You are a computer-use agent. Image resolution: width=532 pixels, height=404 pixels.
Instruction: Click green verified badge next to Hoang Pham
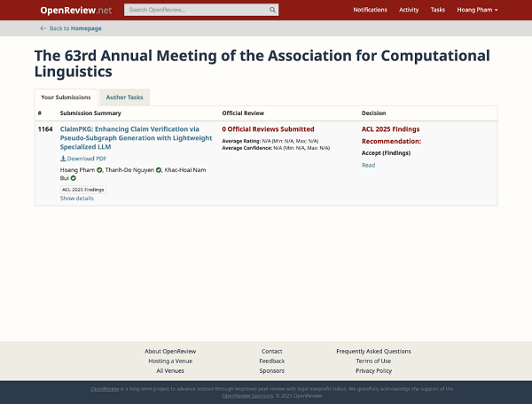(100, 169)
